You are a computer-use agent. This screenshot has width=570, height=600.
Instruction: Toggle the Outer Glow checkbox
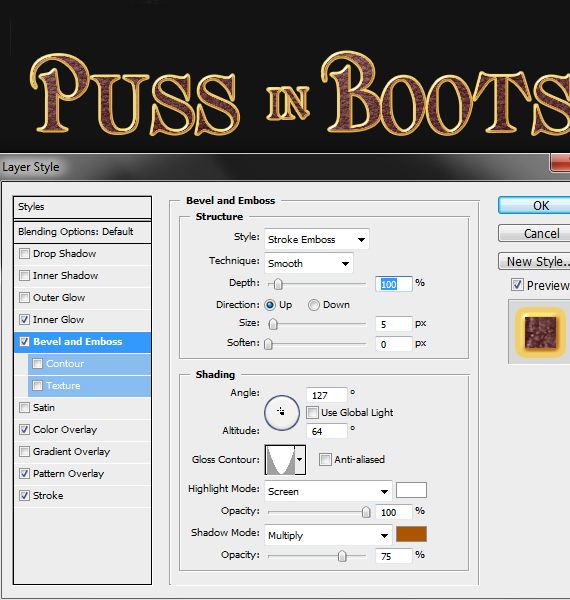tap(24, 298)
